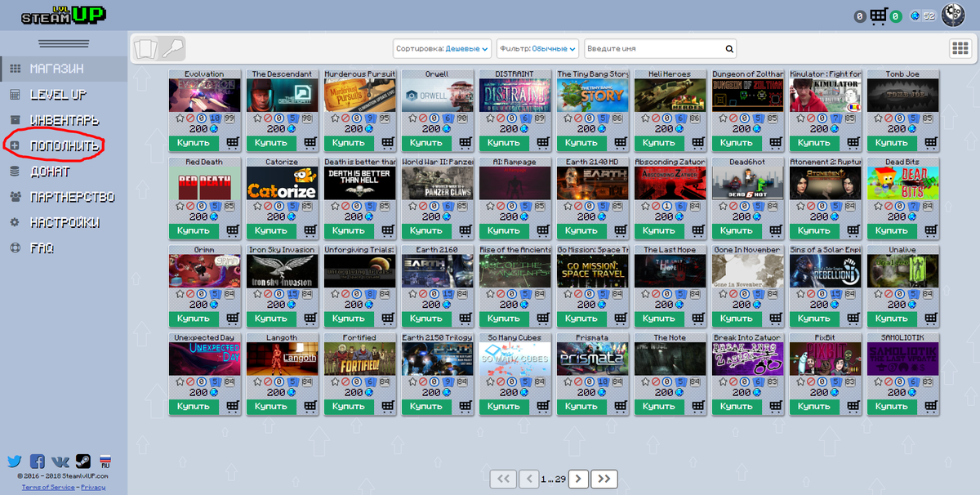Open the Сортировка sort dropdown
This screenshot has width=980, height=495.
443,49
